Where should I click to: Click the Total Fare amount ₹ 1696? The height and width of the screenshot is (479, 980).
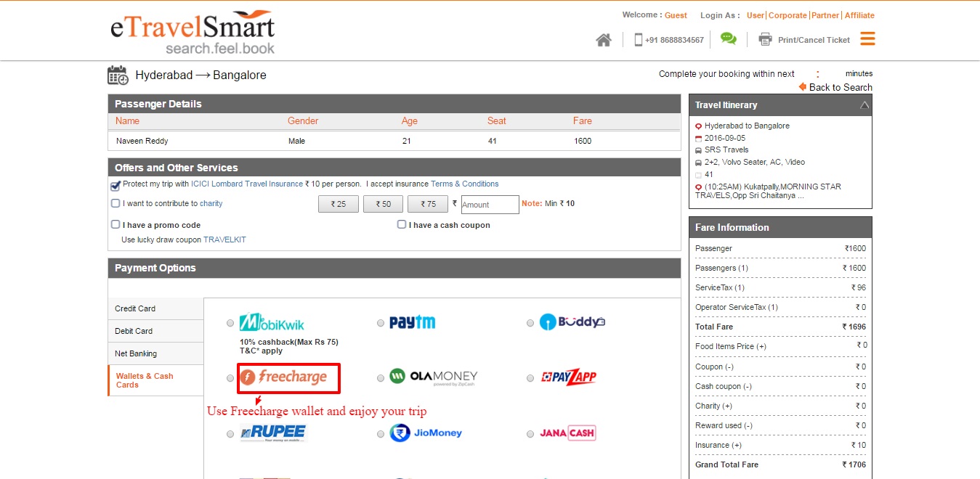tap(854, 327)
